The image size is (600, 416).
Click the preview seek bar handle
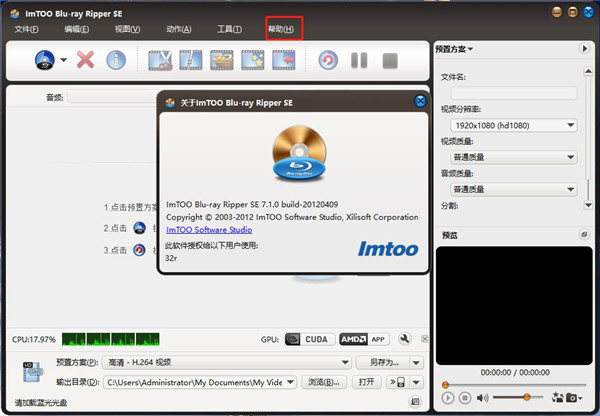(445, 385)
